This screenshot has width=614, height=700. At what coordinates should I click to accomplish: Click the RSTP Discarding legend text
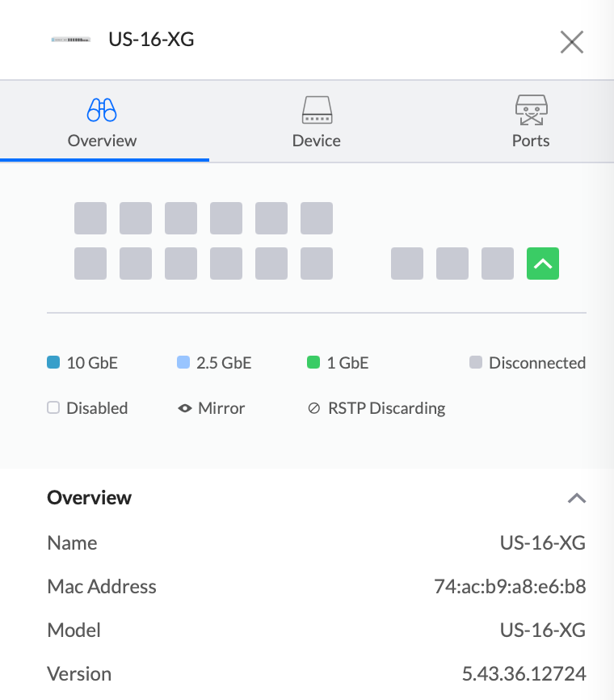(386, 408)
